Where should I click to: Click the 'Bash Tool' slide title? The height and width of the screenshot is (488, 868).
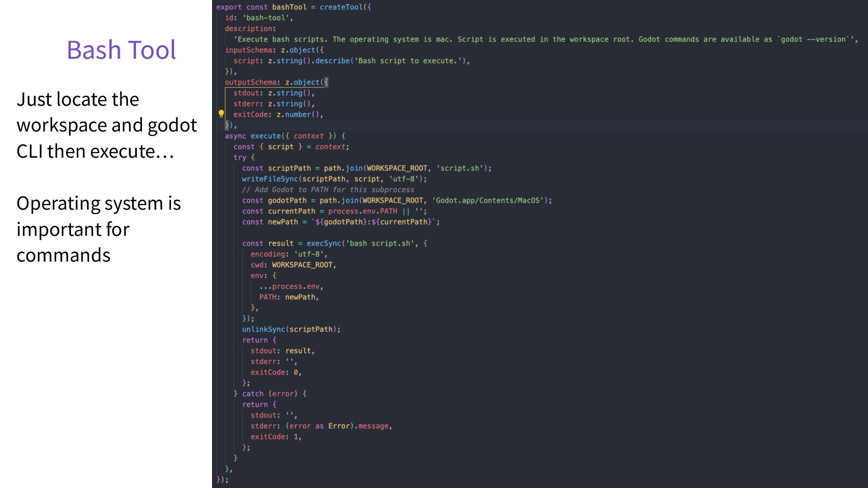coord(121,50)
